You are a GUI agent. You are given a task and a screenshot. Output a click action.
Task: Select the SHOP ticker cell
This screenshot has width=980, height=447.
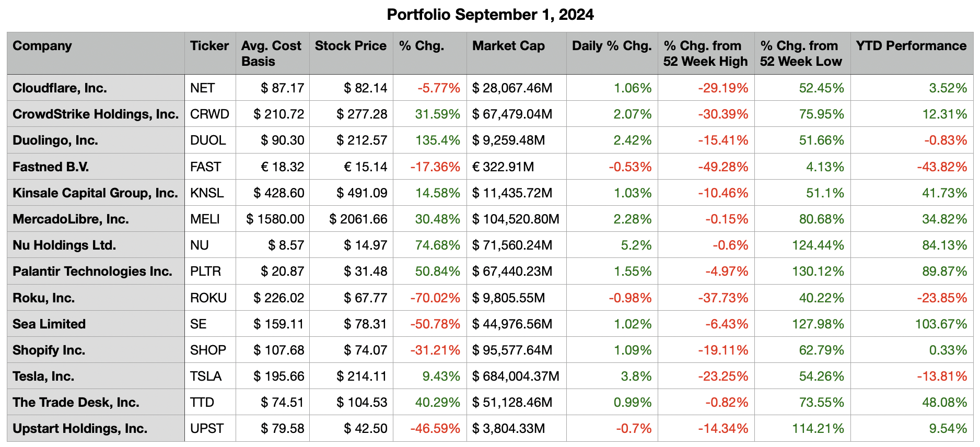point(208,350)
